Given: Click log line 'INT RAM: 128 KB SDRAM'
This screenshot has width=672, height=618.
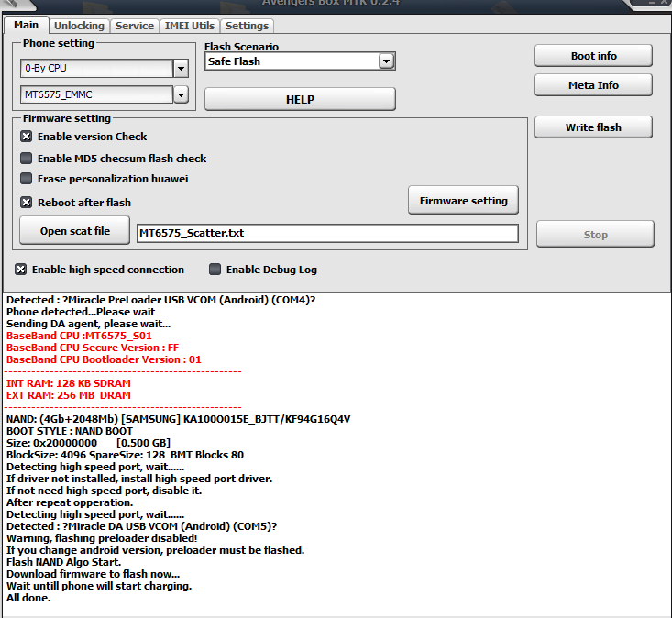Looking at the screenshot, I should point(68,383).
